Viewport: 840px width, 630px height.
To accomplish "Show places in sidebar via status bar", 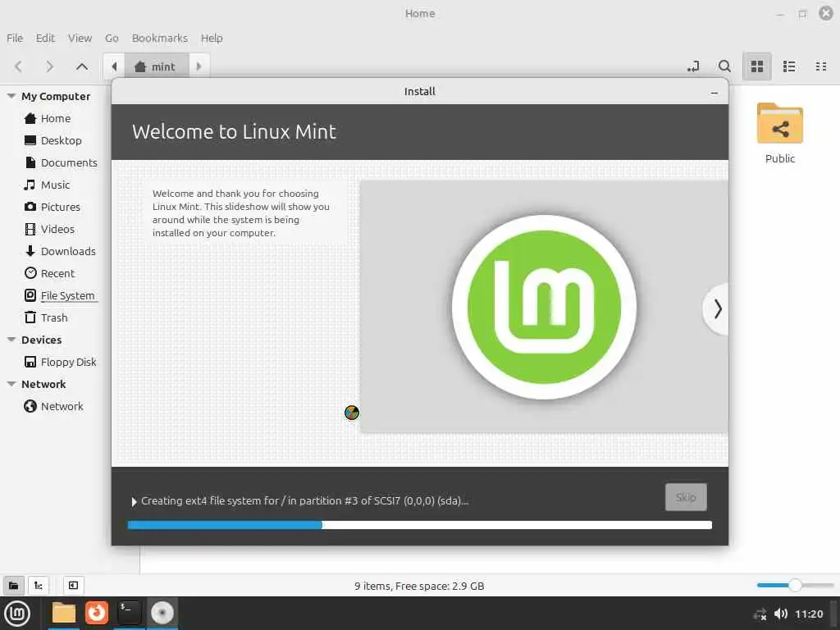I will tap(13, 586).
